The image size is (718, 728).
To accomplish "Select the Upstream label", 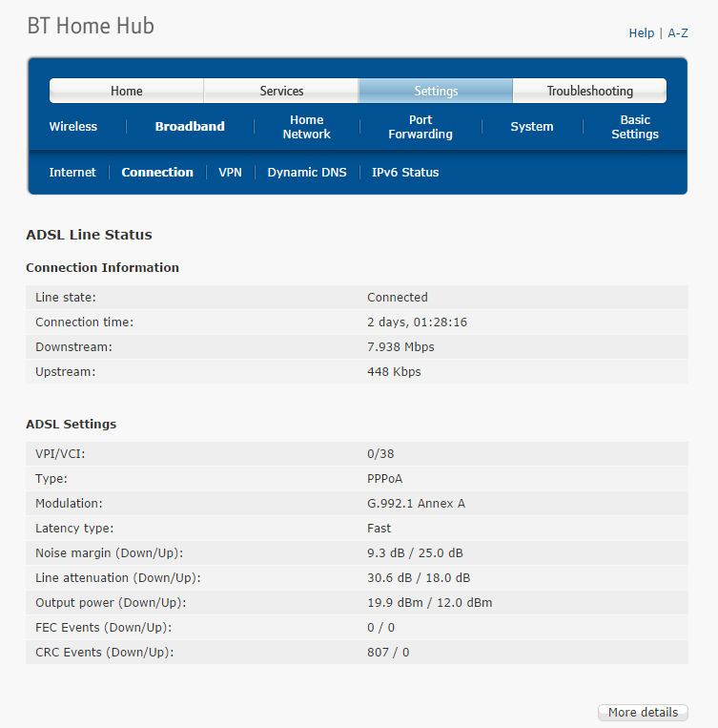I will 66,372.
